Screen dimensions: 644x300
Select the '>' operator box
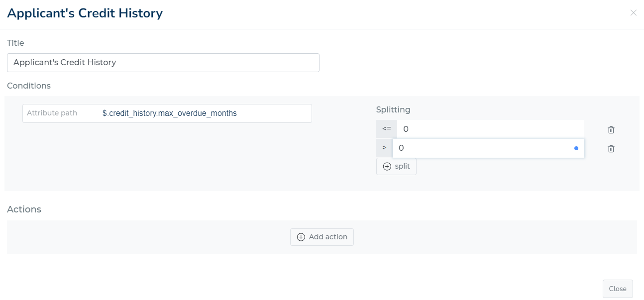[384, 148]
